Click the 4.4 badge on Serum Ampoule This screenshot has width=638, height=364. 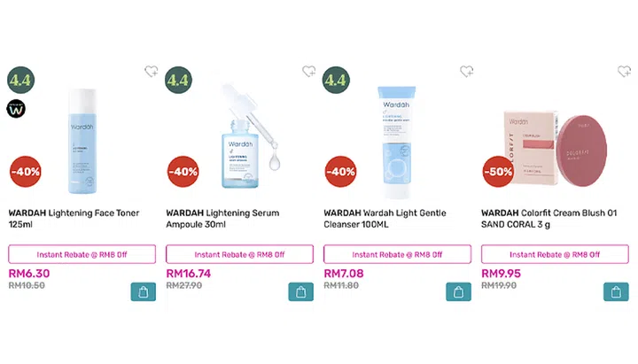tap(178, 80)
